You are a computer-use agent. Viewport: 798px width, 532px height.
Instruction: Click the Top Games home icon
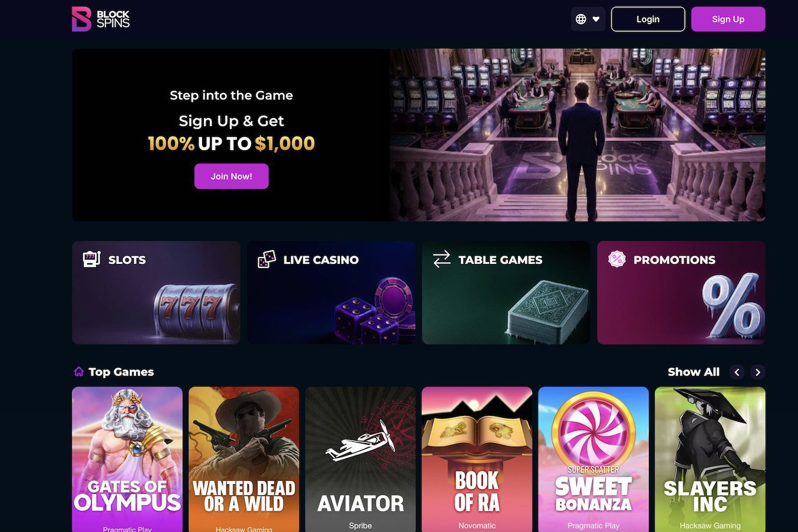point(79,372)
